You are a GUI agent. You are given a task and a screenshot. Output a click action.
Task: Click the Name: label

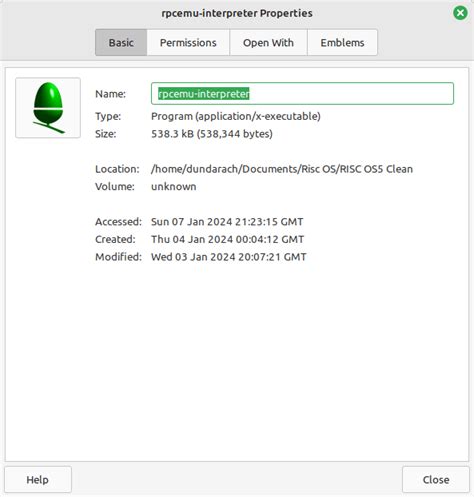tap(111, 94)
